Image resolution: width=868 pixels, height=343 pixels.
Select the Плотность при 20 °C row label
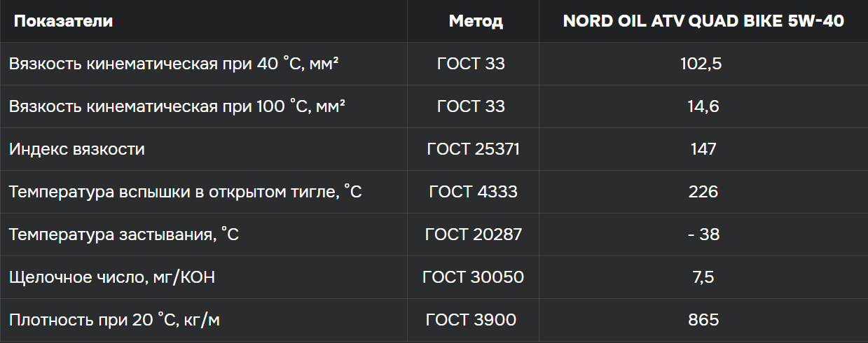114,321
